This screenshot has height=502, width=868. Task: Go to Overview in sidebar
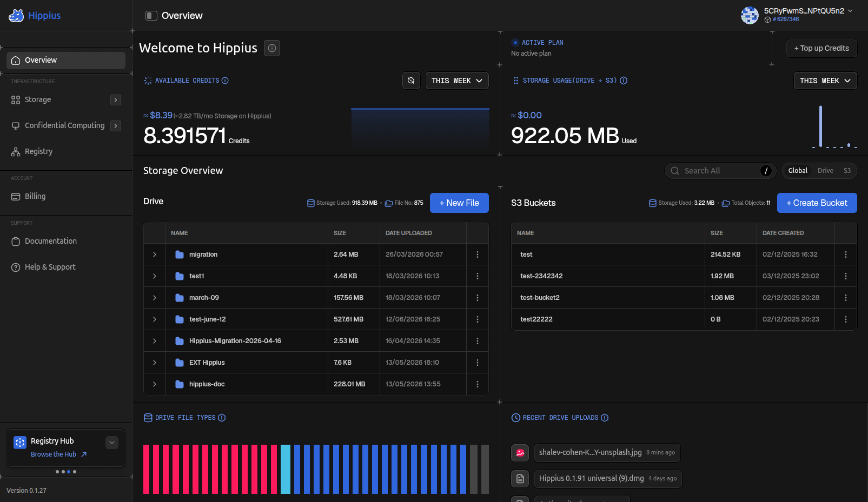pos(66,61)
